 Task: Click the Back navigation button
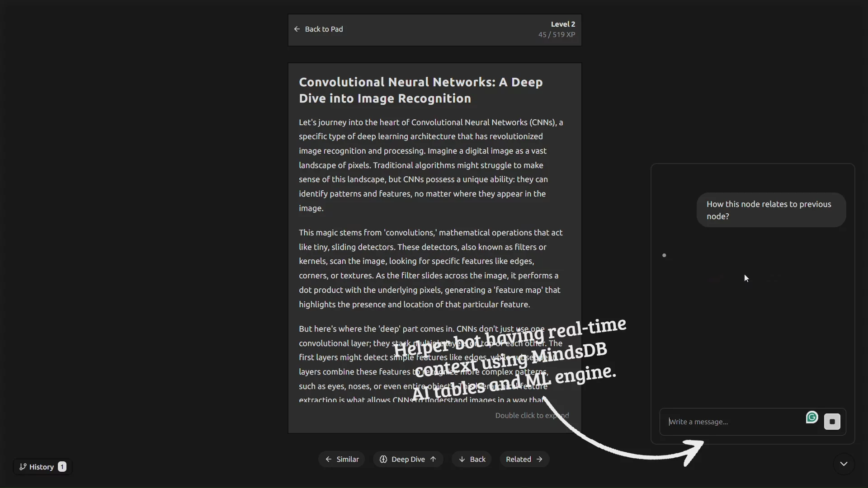click(x=472, y=459)
